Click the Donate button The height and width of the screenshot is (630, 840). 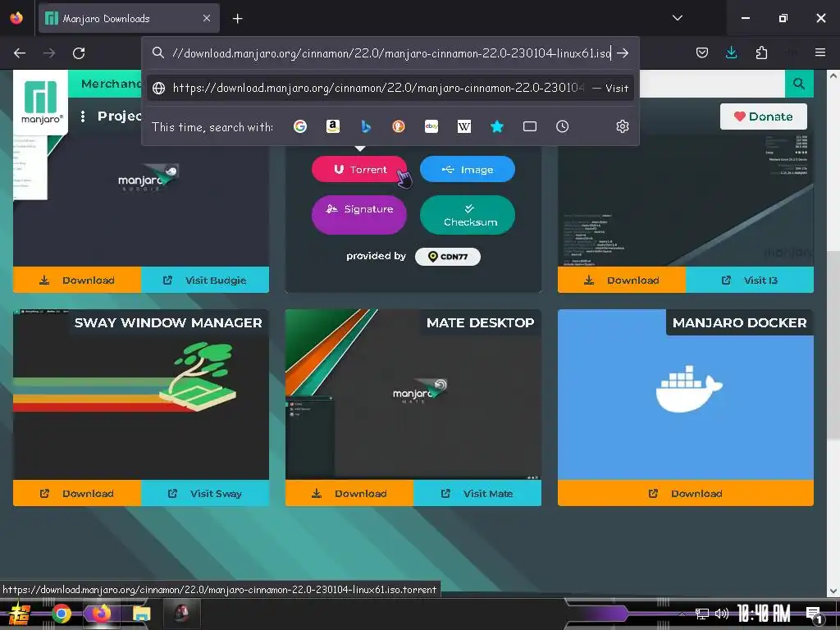click(764, 116)
